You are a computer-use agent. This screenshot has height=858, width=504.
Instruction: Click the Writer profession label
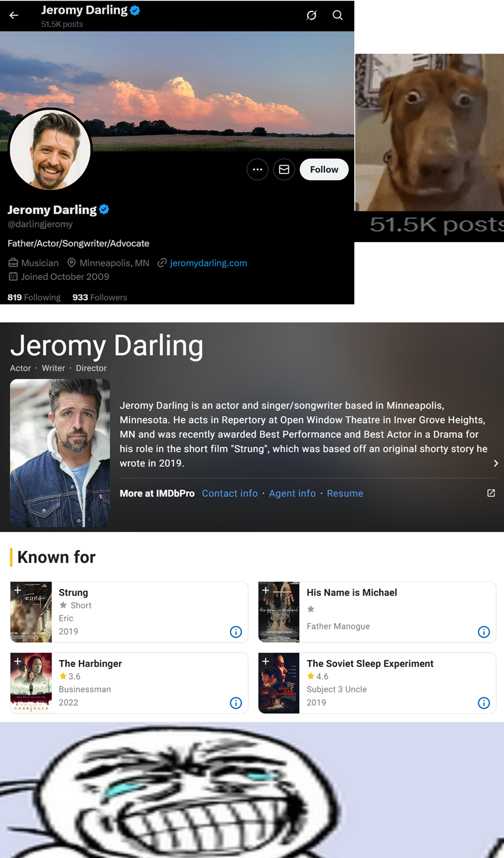[x=53, y=368]
